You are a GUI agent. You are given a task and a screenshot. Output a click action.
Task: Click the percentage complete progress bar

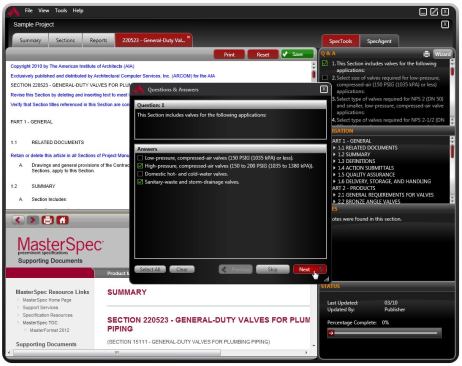click(x=384, y=333)
